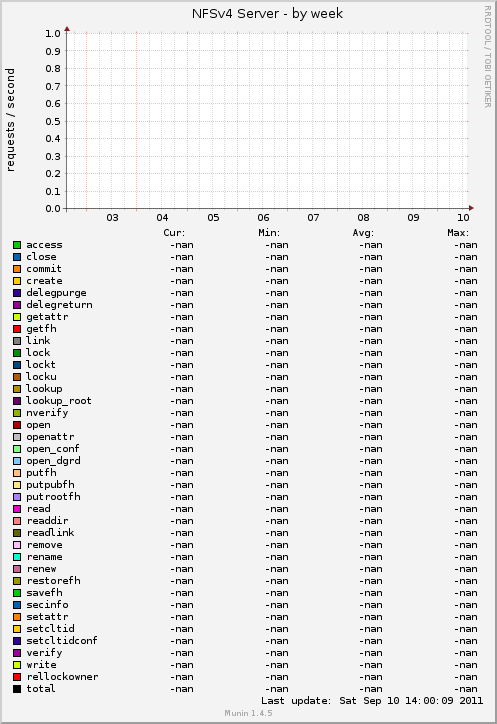Click the locku legend label

pyautogui.click(x=41, y=377)
